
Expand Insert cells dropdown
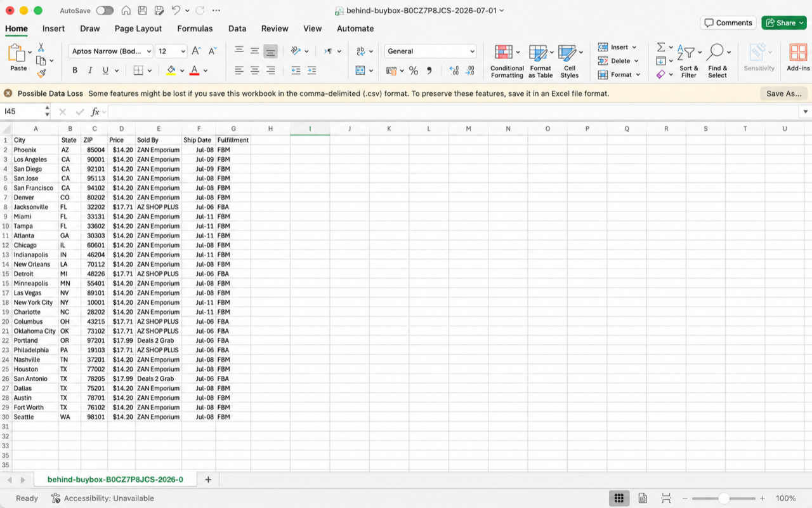click(634, 48)
